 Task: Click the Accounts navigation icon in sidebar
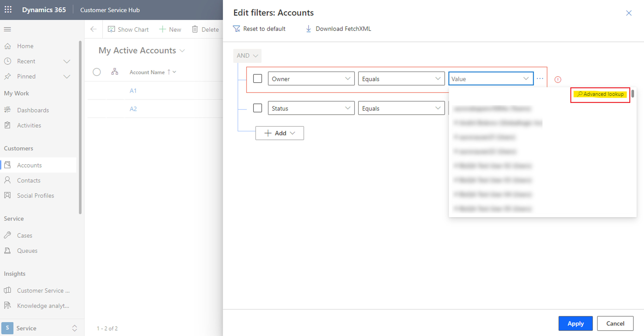point(8,165)
